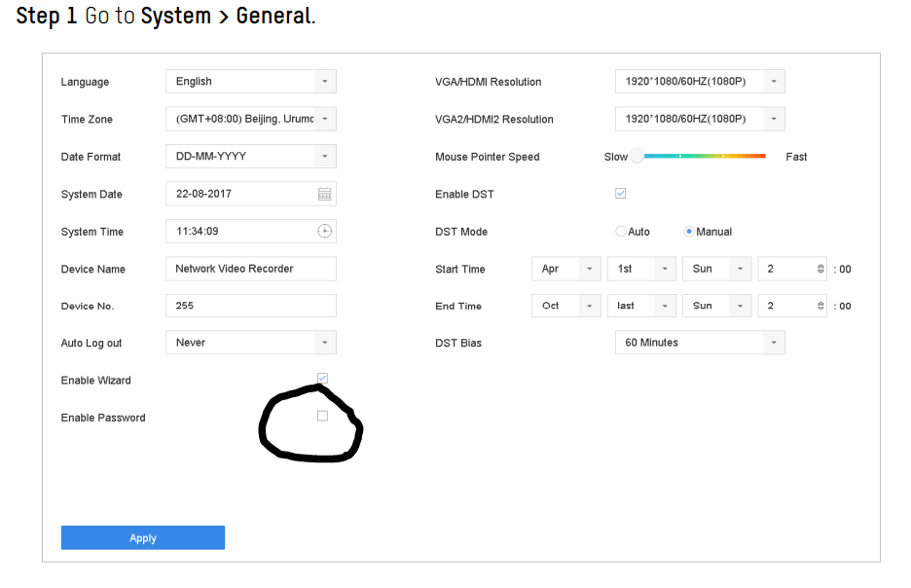Uncheck the Enable Wizard checkbox
Viewport: 911px width, 588px height.
point(322,379)
